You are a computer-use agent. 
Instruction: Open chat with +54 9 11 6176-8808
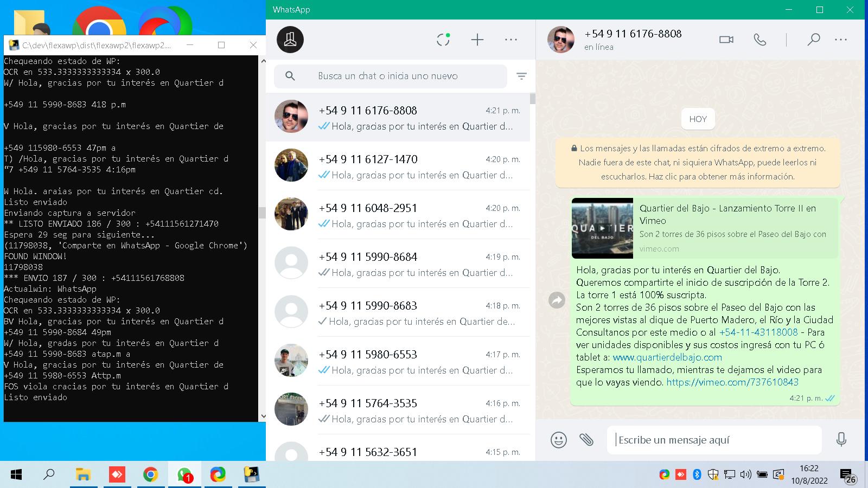click(398, 118)
